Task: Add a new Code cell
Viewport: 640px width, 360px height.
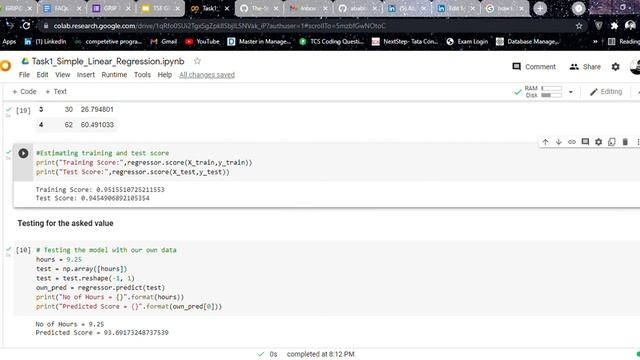Action: point(24,91)
